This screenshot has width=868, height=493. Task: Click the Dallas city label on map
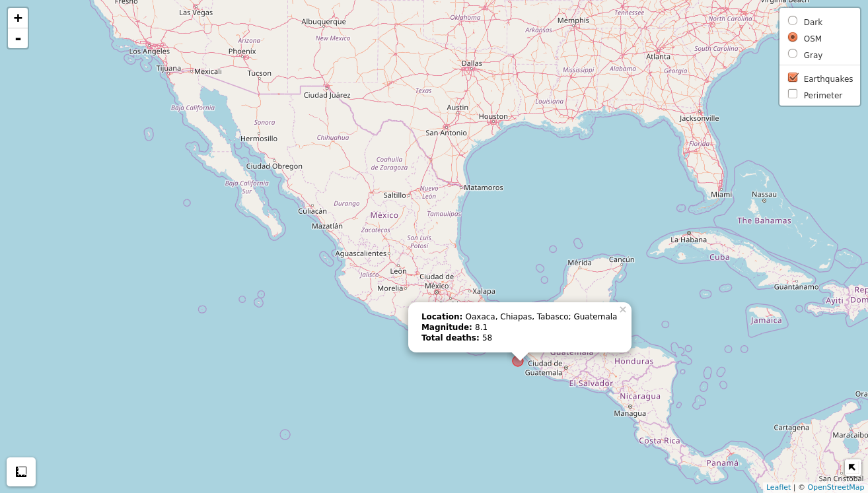pos(472,64)
